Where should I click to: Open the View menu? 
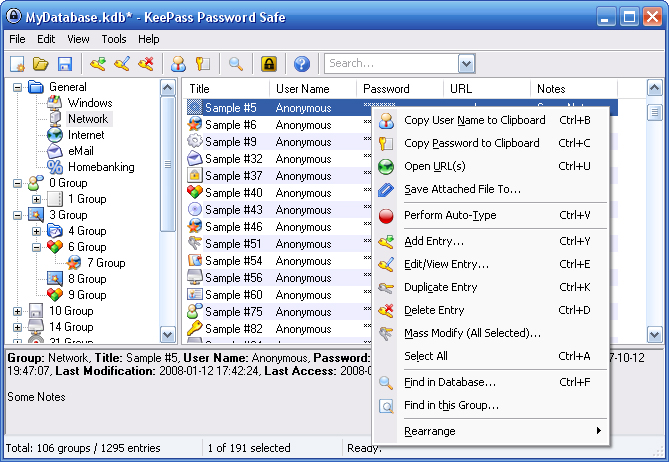[x=79, y=39]
